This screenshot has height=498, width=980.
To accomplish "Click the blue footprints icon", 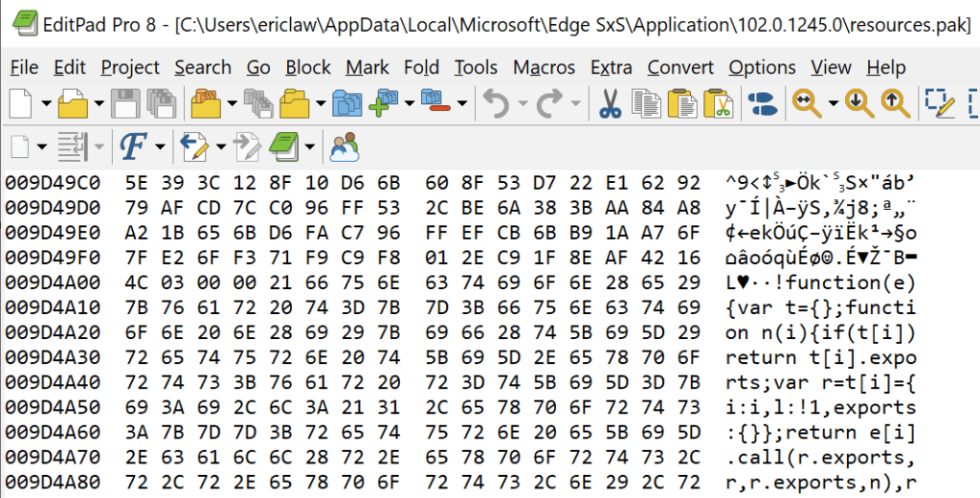I will [x=761, y=102].
